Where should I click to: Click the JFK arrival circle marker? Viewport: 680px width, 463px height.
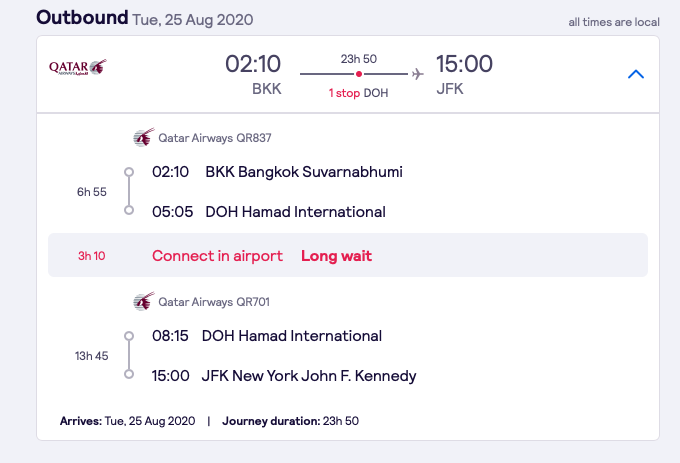[x=129, y=374]
